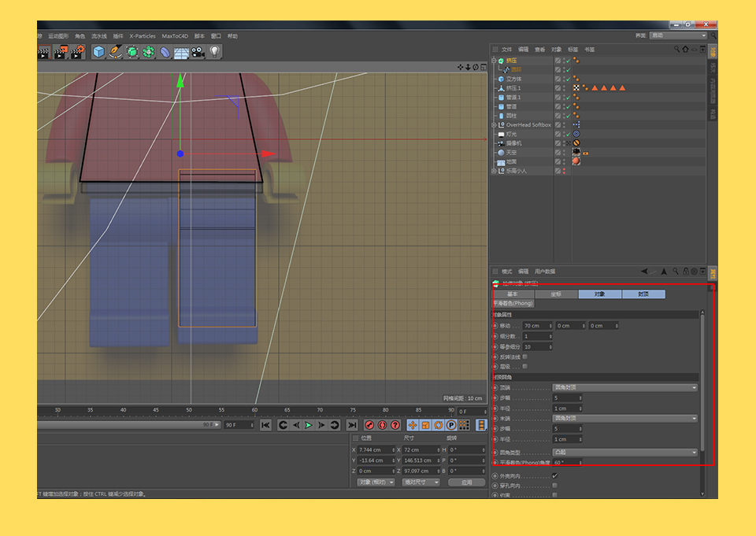The width and height of the screenshot is (756, 536).
Task: Open 圆角类型 dropdown
Action: point(624,453)
